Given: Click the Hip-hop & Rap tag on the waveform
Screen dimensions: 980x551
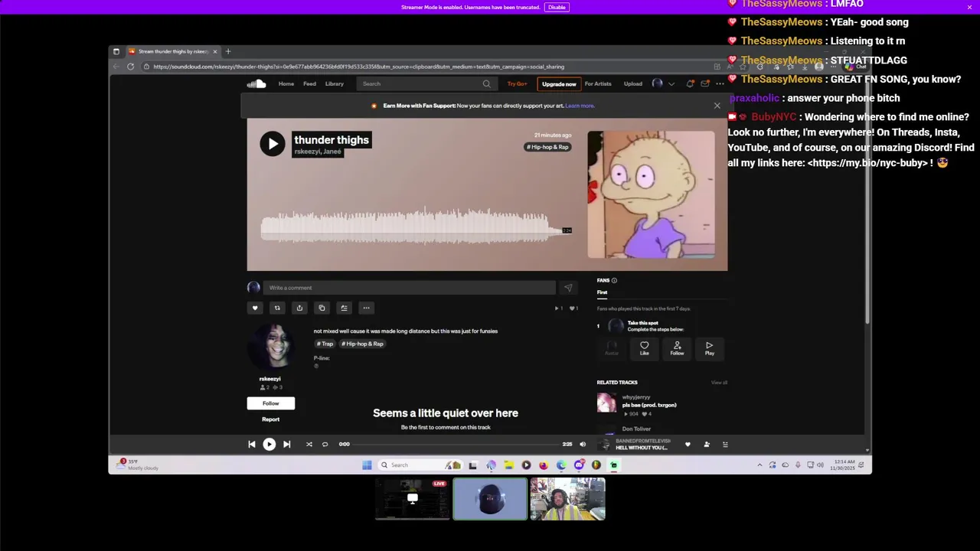Looking at the screenshot, I should 548,147.
